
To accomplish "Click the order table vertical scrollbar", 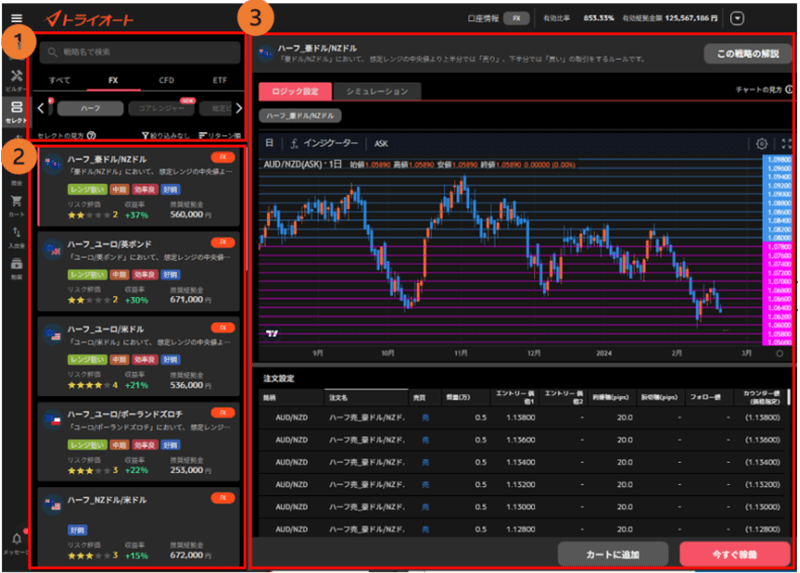I will coord(789,396).
